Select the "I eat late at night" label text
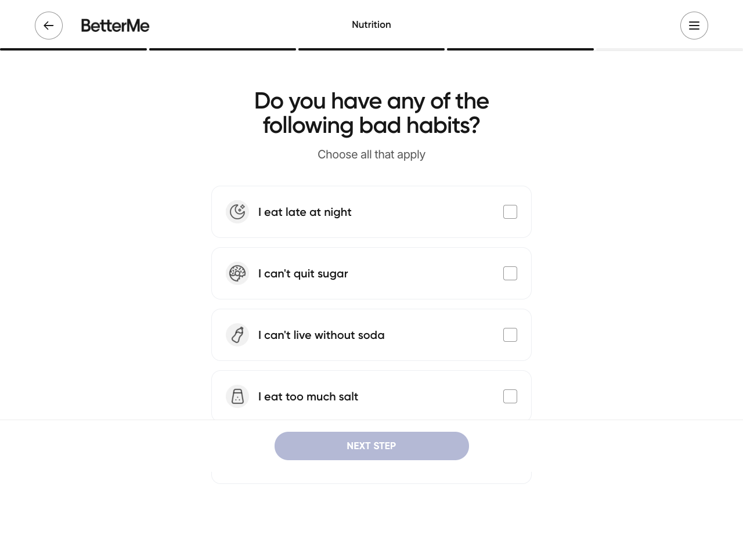This screenshot has width=743, height=560. tap(305, 212)
